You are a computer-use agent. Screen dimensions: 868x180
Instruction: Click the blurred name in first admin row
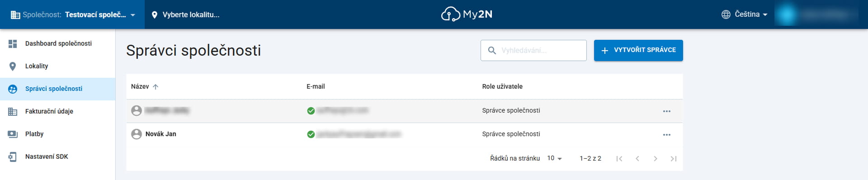[x=167, y=110]
